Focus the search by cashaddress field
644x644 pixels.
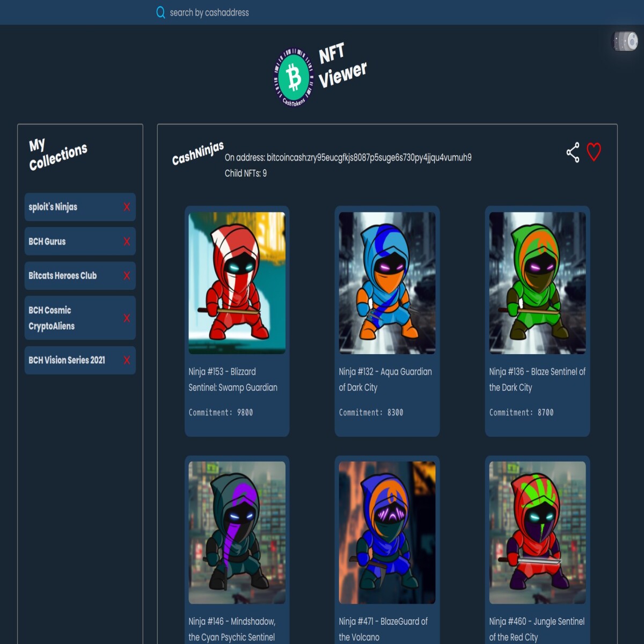click(x=209, y=12)
